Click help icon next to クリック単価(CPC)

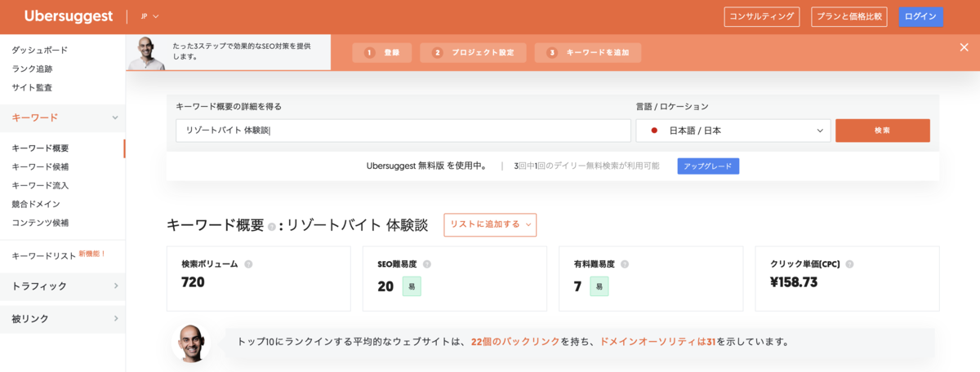click(849, 264)
